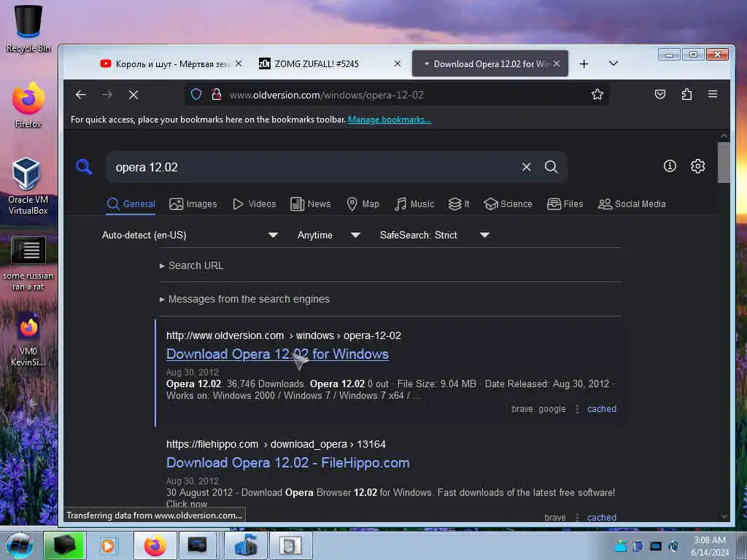Viewport: 747px width, 560px height.
Task: Switch to the It search category
Action: point(459,204)
